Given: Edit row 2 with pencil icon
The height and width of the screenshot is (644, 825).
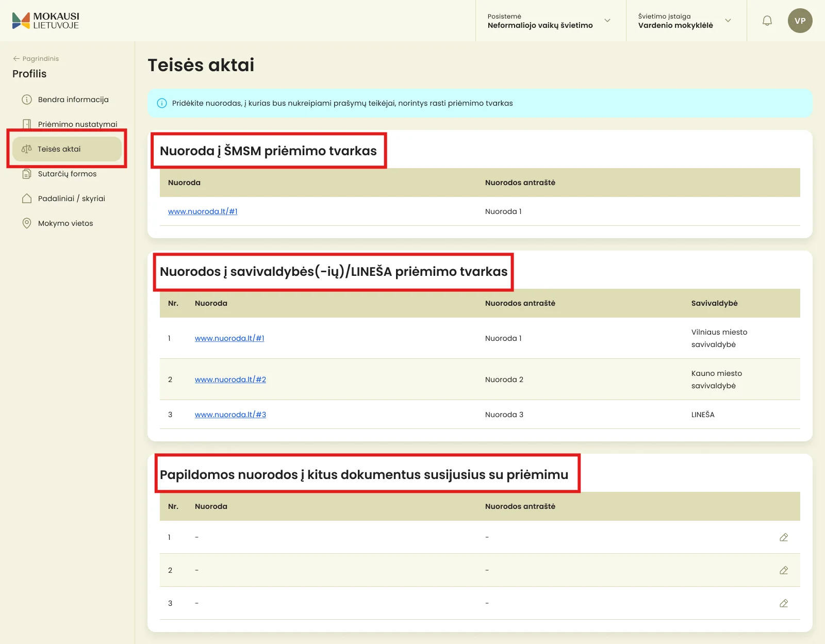Looking at the screenshot, I should (x=784, y=570).
